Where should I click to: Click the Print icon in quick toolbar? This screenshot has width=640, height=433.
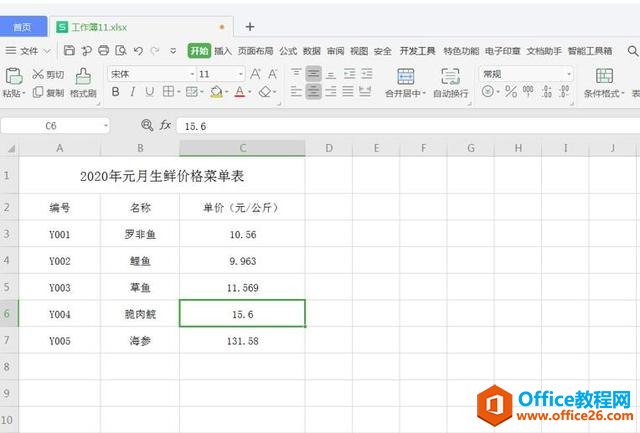(104, 51)
